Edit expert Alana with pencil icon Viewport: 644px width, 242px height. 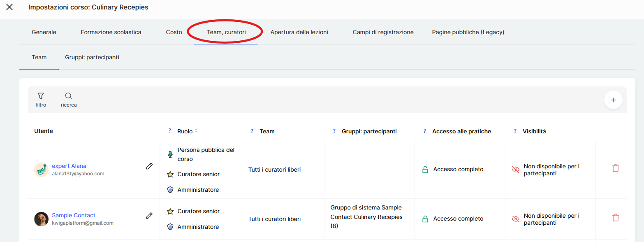pyautogui.click(x=149, y=166)
